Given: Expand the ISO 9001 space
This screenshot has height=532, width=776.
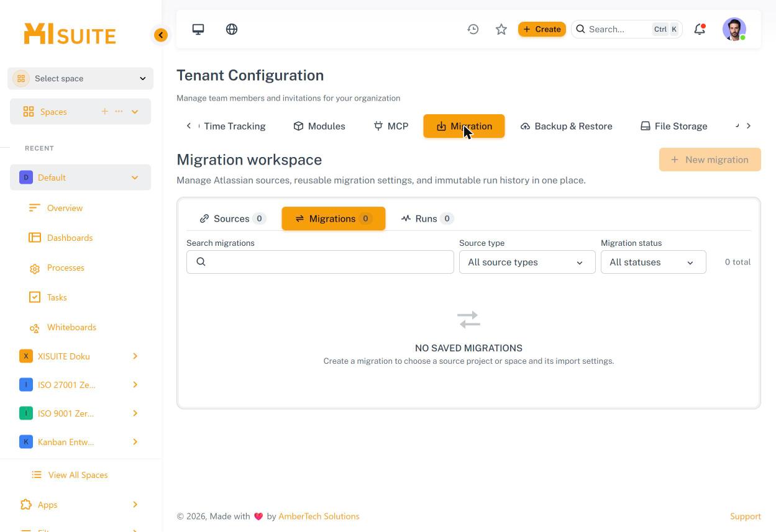Looking at the screenshot, I should coord(135,413).
